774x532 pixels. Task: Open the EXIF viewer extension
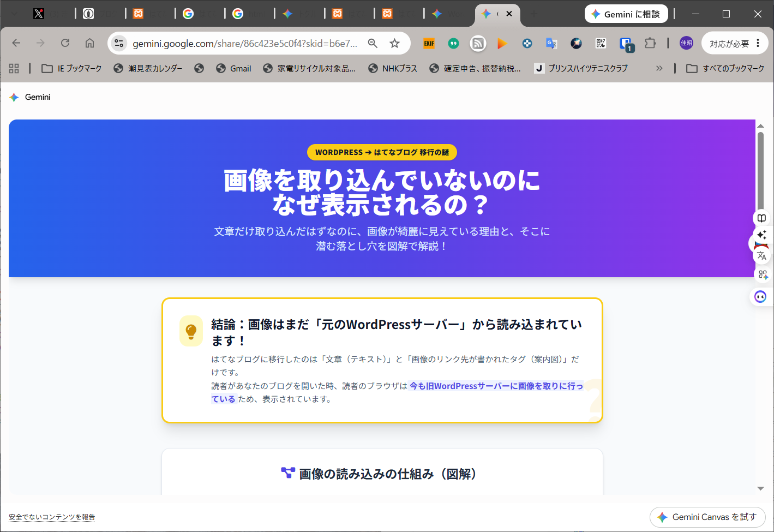pyautogui.click(x=429, y=43)
